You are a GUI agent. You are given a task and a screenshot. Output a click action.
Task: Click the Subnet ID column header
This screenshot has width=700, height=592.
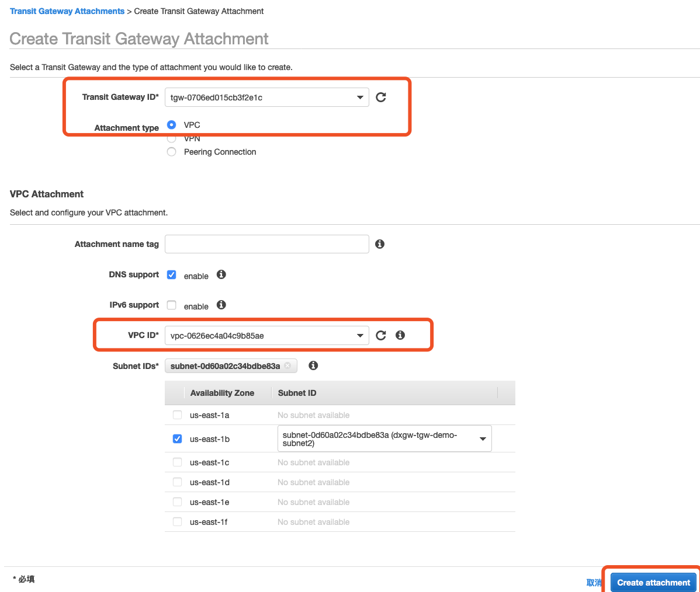(297, 393)
